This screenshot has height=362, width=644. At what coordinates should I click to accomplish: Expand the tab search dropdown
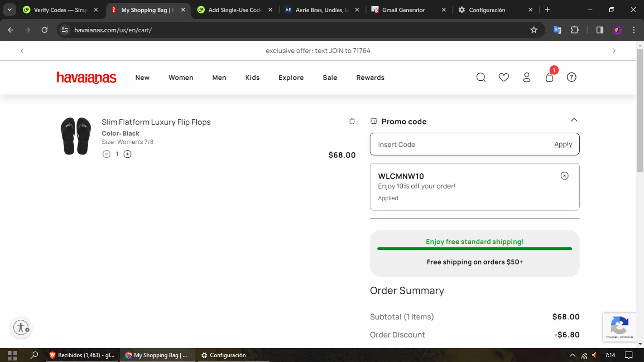9,9
